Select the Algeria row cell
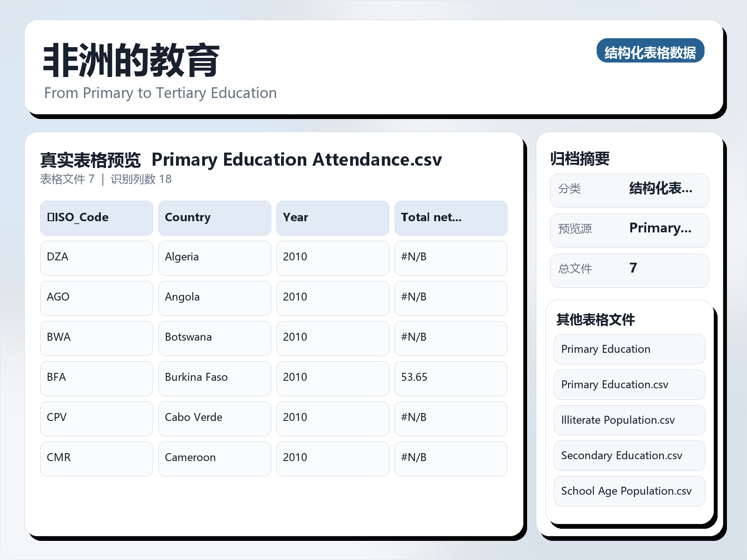 214,258
